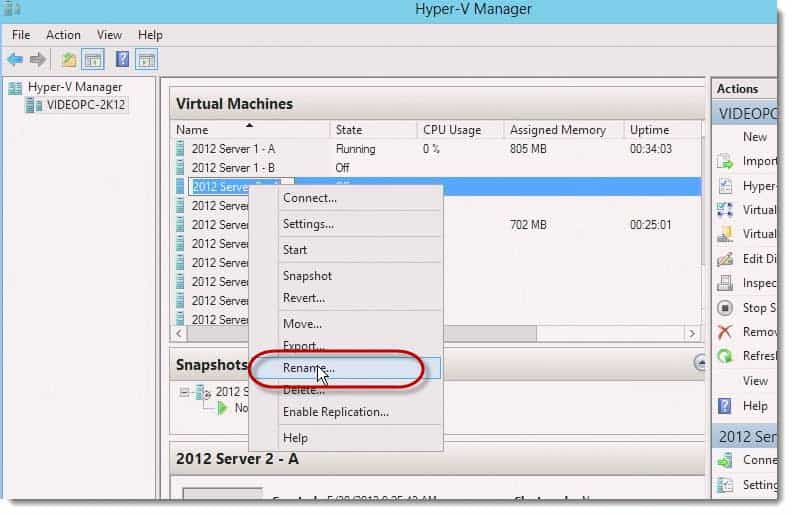This screenshot has width=792, height=514.
Task: Open the Help menu in the menu bar
Action: pyautogui.click(x=150, y=35)
